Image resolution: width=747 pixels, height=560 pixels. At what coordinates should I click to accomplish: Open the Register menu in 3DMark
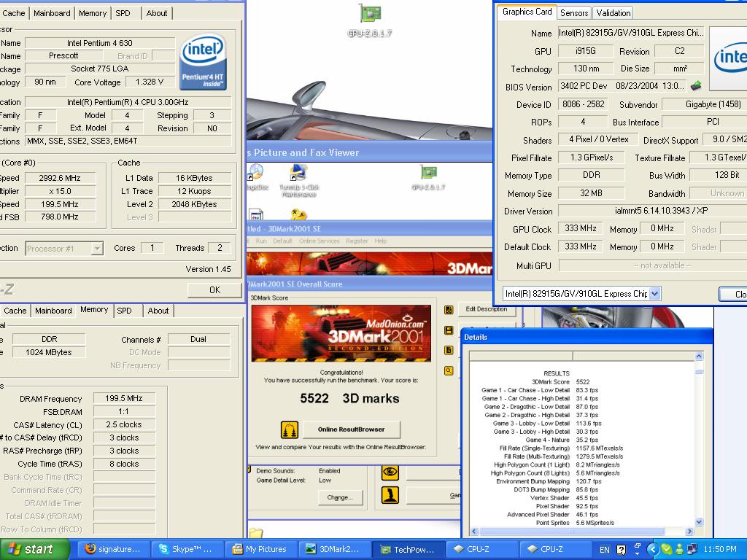click(x=357, y=241)
